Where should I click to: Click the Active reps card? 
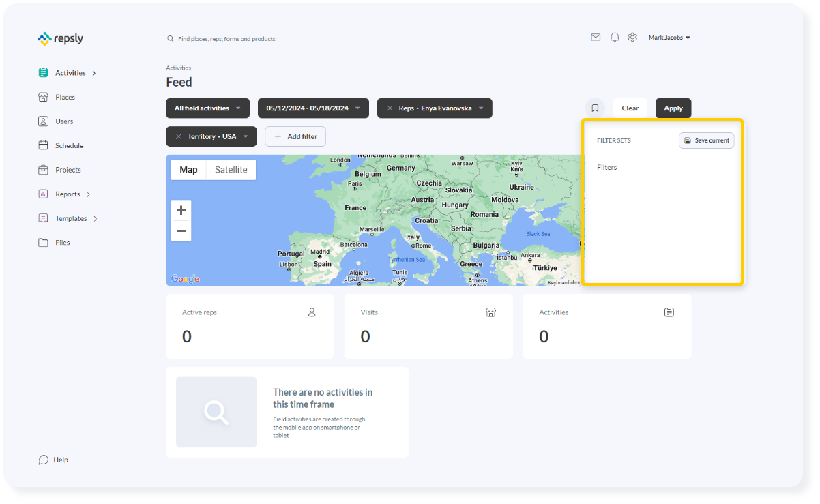250,327
